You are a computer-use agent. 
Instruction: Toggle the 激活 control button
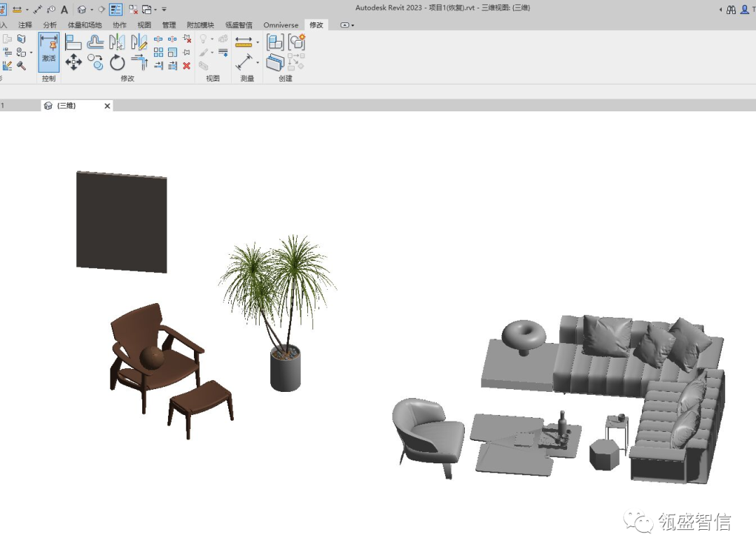pyautogui.click(x=49, y=52)
